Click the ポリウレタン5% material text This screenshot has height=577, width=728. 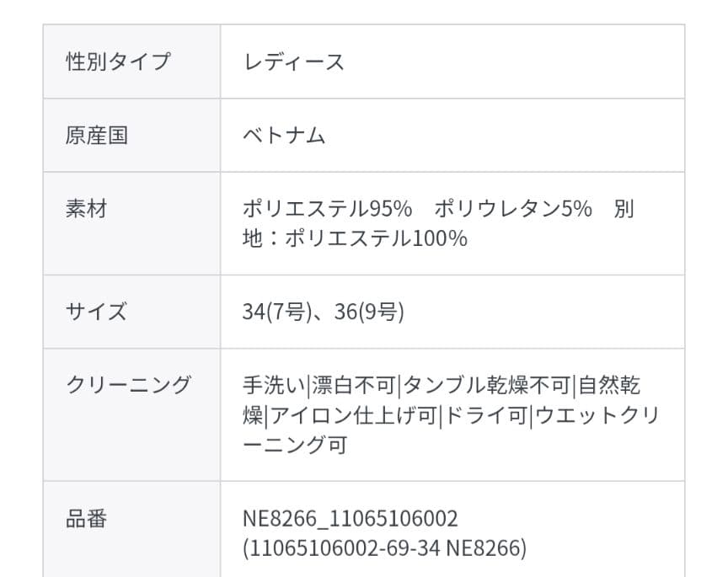tap(514, 208)
